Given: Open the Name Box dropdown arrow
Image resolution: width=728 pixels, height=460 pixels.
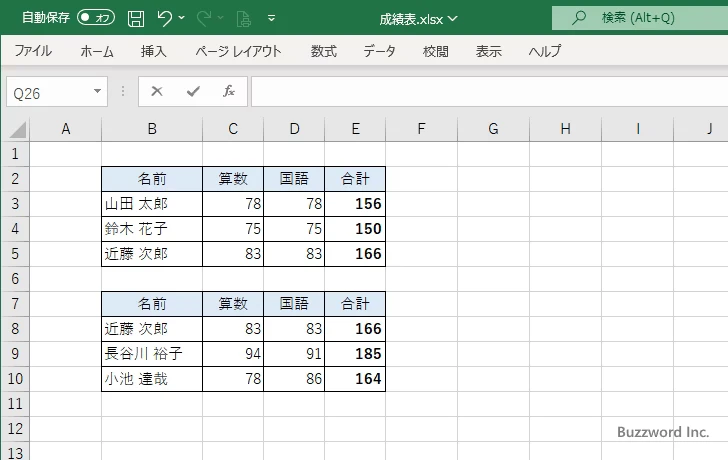Looking at the screenshot, I should [x=98, y=91].
